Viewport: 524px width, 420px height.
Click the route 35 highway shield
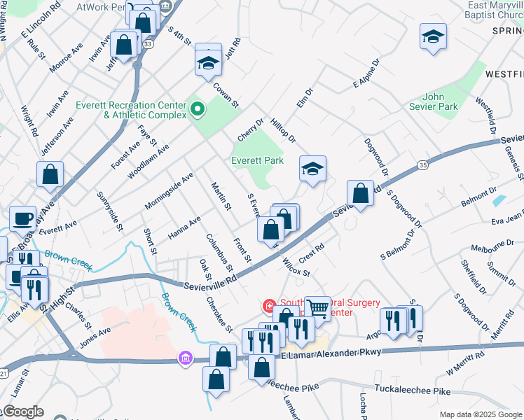tap(422, 165)
